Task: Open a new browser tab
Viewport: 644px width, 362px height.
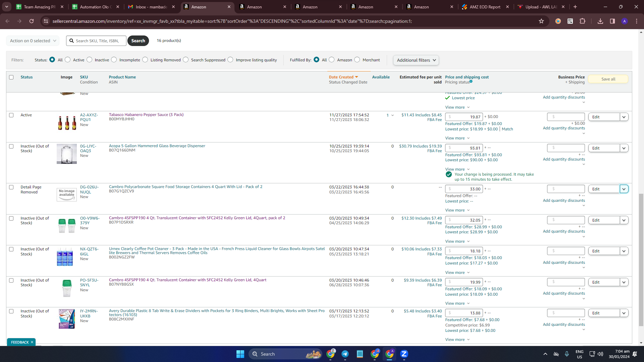Action: point(575,7)
